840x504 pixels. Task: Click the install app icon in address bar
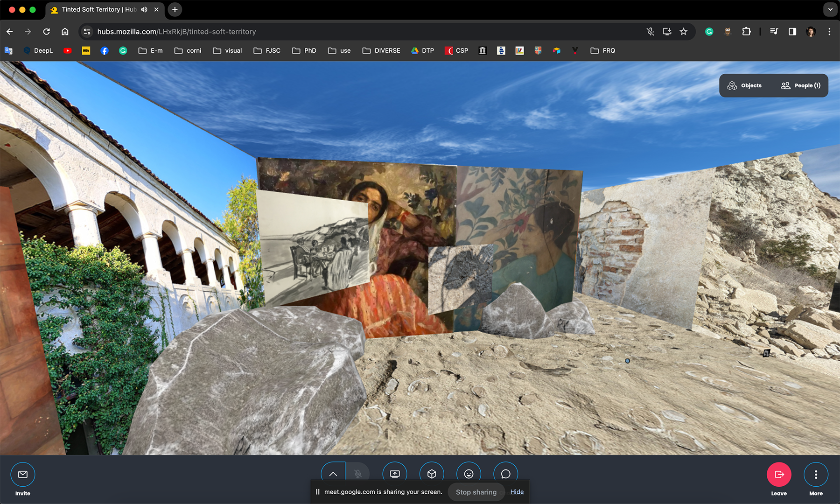(x=667, y=32)
